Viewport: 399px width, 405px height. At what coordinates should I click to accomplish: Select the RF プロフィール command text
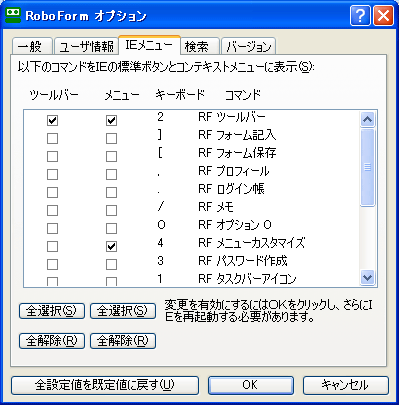pyautogui.click(x=234, y=171)
